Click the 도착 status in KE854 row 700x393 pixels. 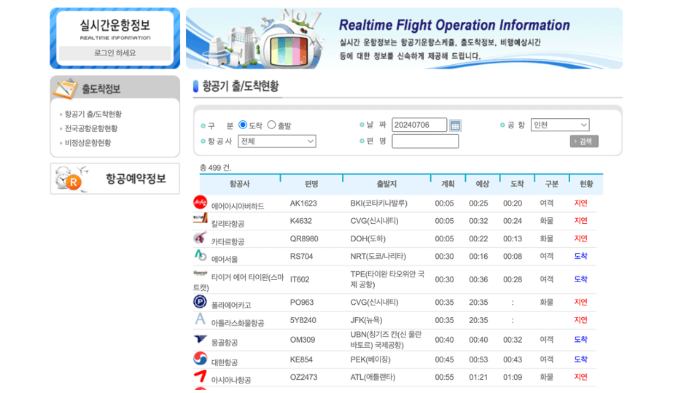580,360
